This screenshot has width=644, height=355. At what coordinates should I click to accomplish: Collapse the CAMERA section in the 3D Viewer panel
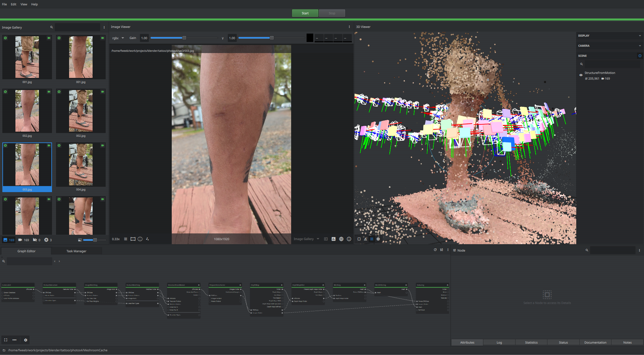coord(640,45)
